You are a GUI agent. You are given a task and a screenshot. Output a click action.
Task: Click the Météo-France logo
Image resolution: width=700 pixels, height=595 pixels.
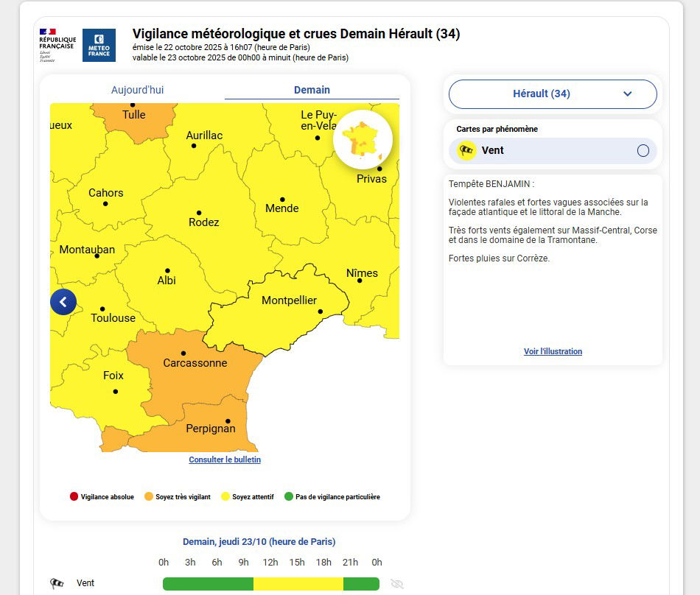99,45
